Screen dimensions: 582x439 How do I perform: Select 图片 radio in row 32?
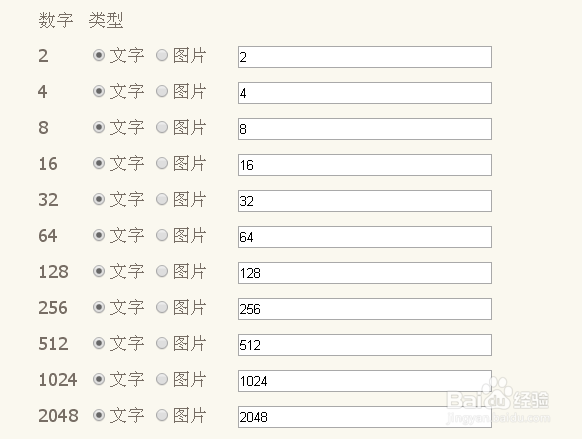coord(162,200)
